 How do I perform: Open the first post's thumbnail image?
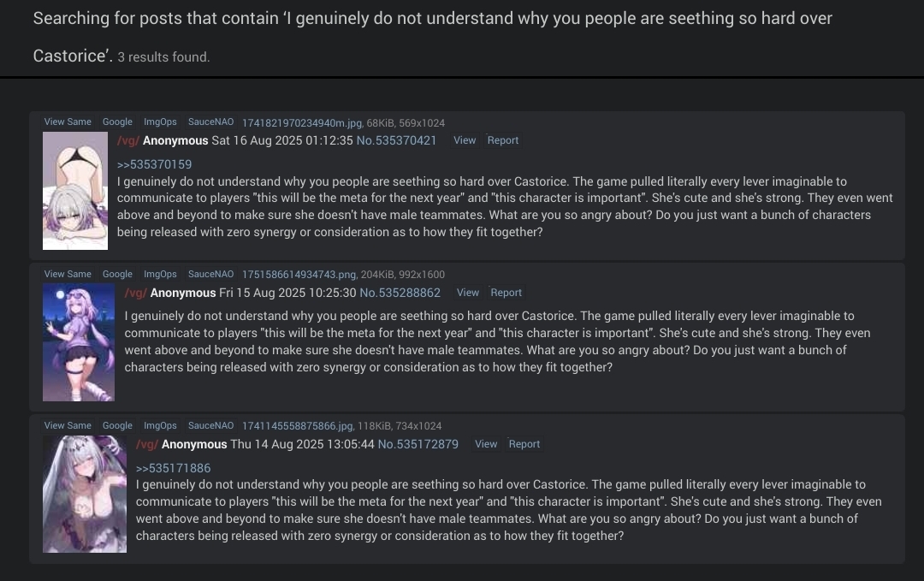pyautogui.click(x=75, y=191)
